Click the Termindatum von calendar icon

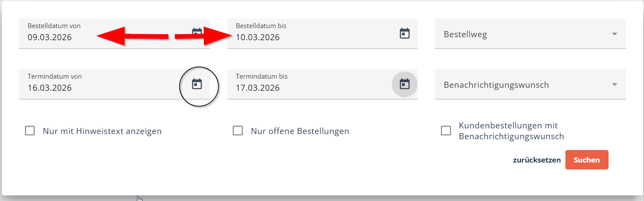[197, 84]
